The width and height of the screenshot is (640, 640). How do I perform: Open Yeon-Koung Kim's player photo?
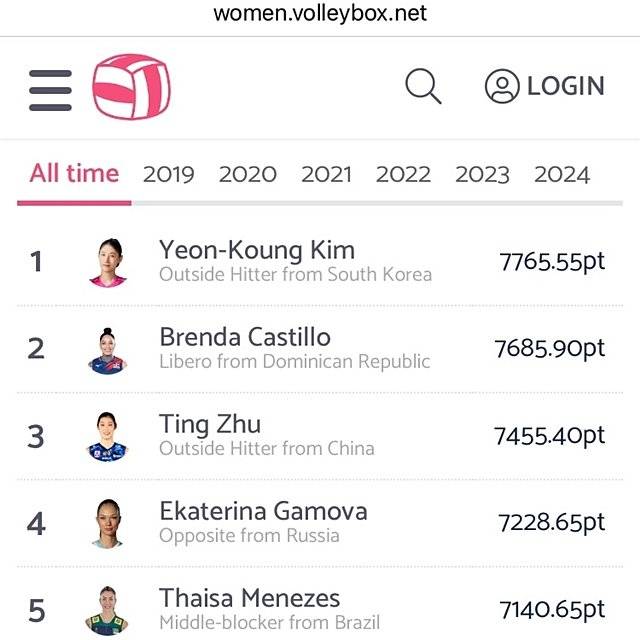tap(108, 262)
